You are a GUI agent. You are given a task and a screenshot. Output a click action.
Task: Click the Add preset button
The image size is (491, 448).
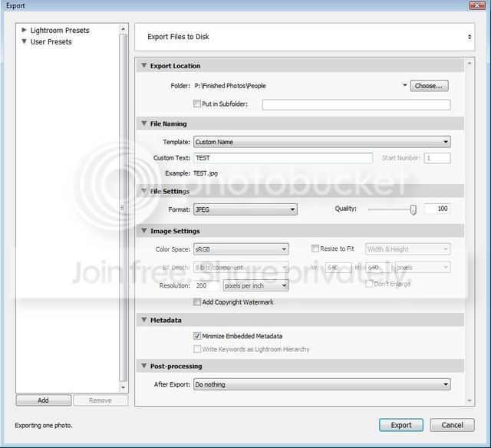(44, 400)
